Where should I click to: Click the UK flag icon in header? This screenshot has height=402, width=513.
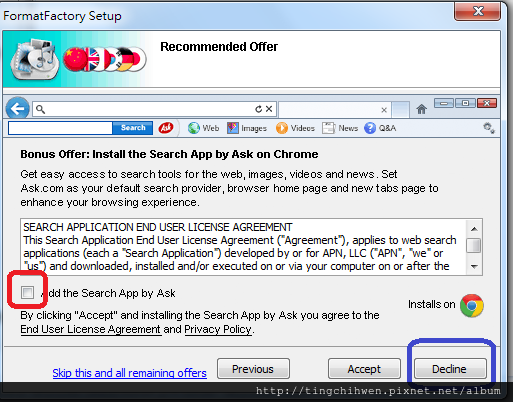click(x=93, y=59)
